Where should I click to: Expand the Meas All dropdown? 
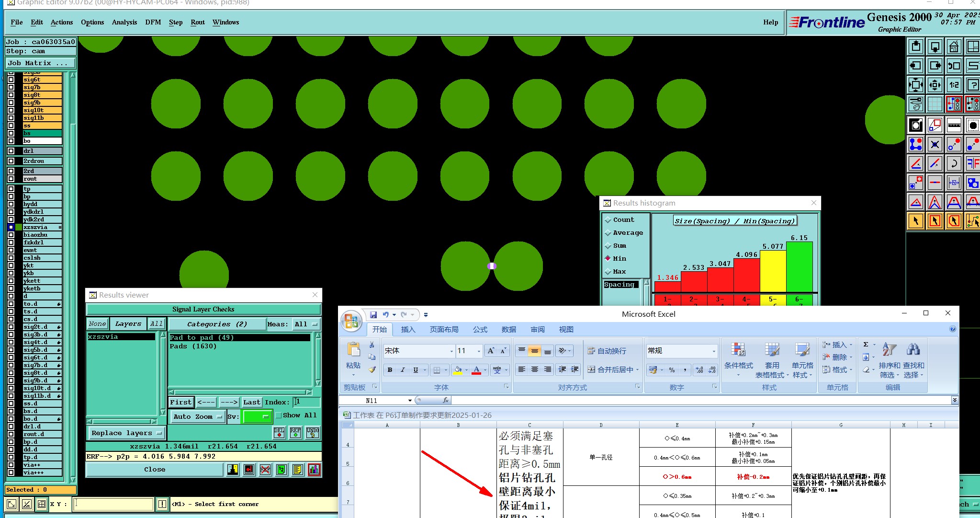(x=306, y=324)
